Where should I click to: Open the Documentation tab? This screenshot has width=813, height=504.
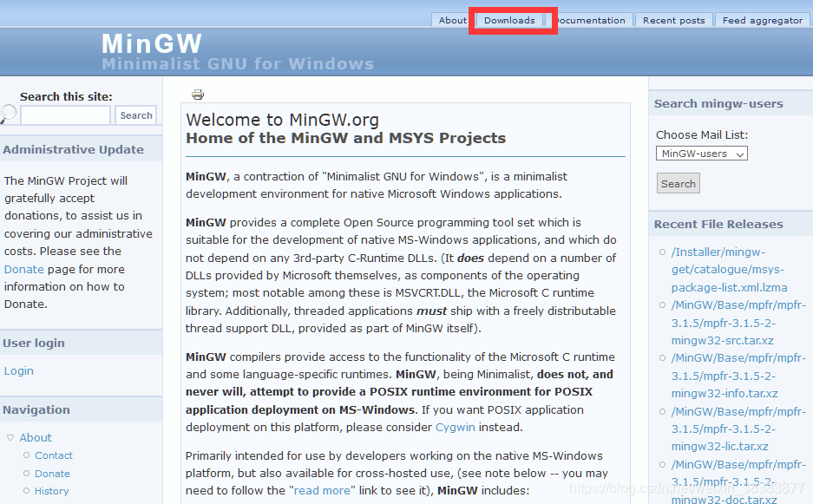pos(589,20)
